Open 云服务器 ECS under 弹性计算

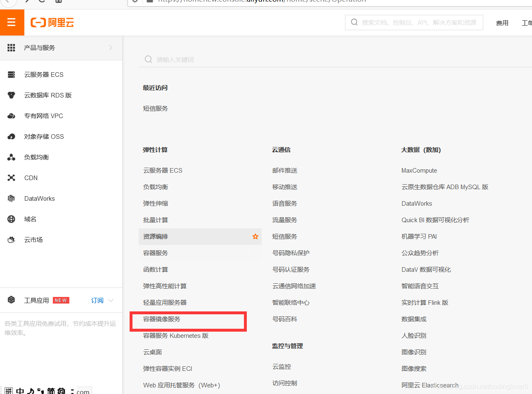point(163,171)
